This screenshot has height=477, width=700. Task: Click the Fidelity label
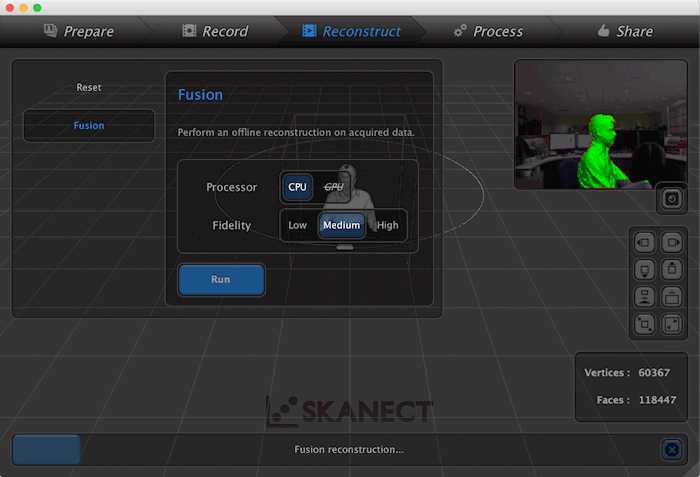coord(232,225)
